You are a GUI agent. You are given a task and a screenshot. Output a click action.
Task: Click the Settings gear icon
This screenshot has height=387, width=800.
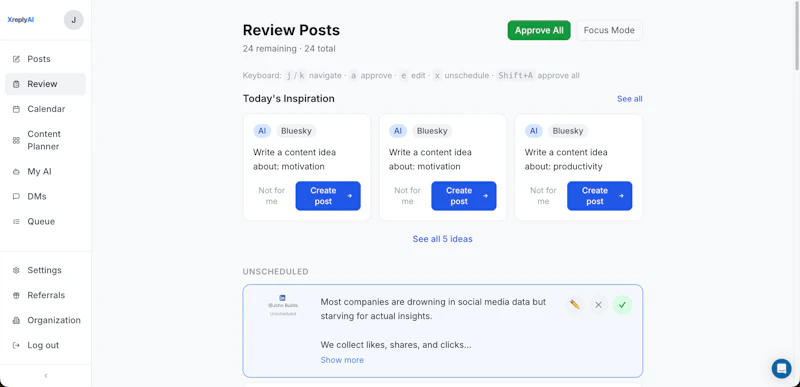click(x=16, y=270)
